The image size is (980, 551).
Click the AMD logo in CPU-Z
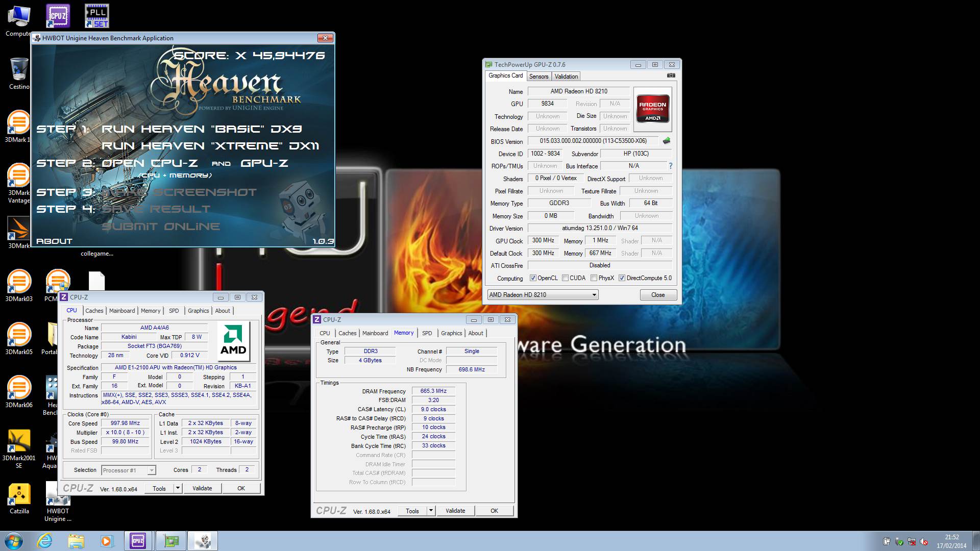[x=233, y=341]
